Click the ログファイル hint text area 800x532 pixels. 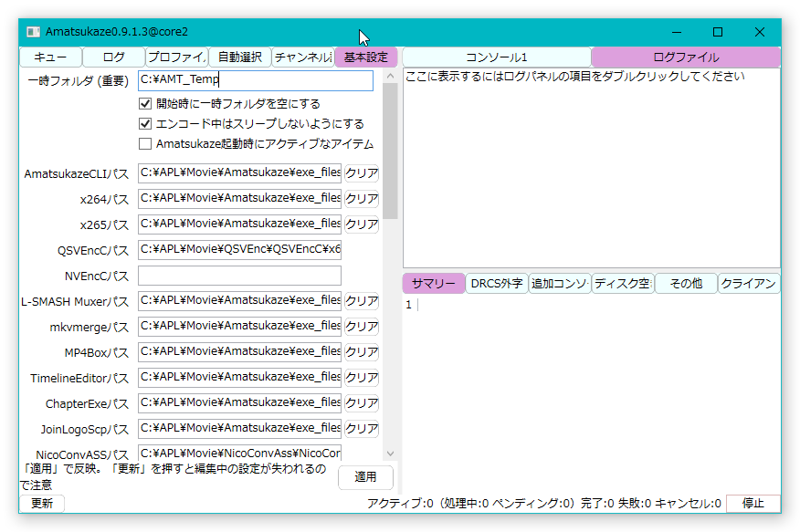[592, 168]
